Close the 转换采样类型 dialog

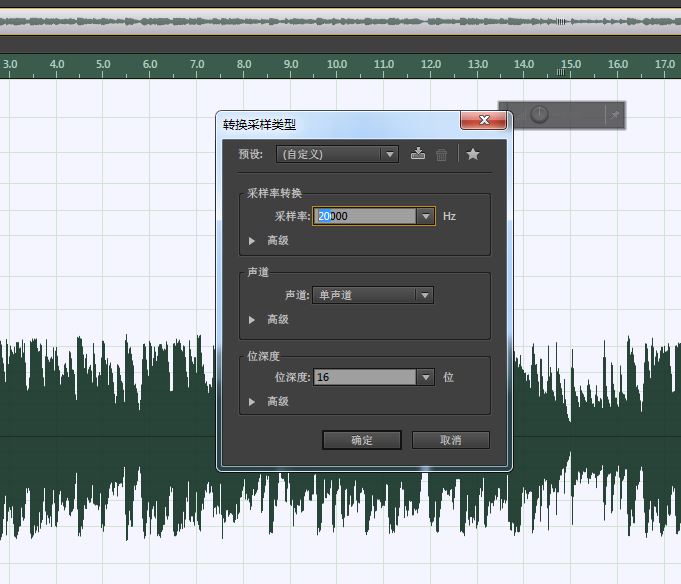[485, 121]
